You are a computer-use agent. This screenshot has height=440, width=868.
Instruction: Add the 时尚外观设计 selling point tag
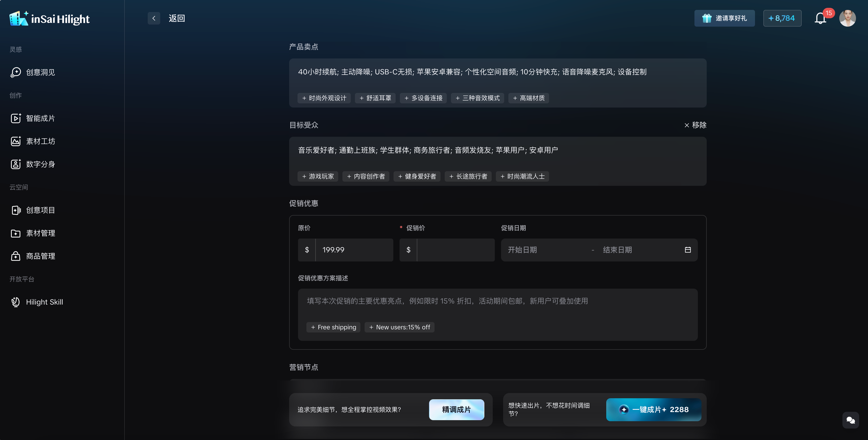324,98
